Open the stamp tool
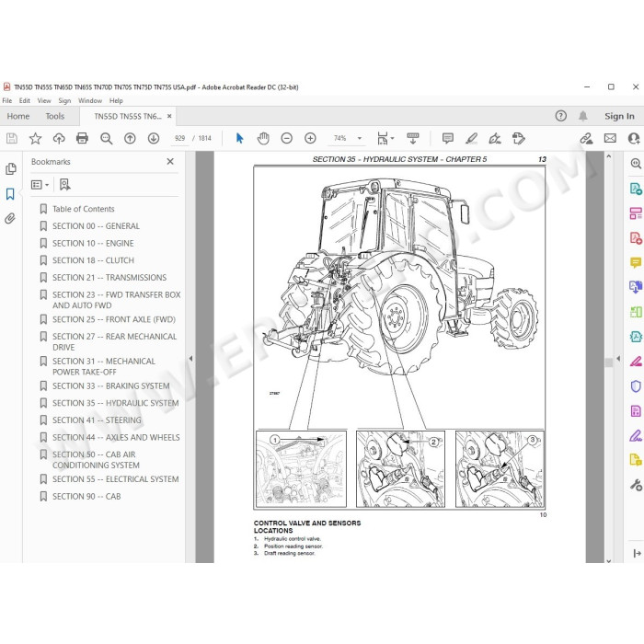 (519, 138)
